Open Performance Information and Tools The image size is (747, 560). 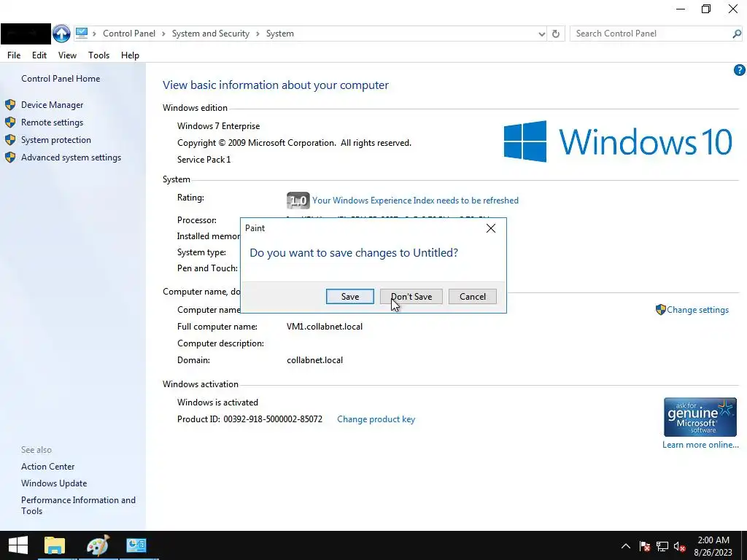coord(78,505)
